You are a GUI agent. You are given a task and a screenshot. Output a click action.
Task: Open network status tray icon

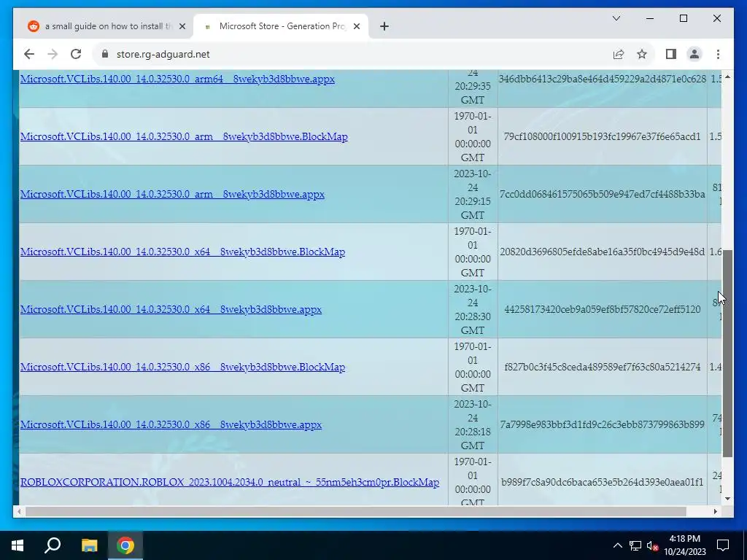(635, 545)
